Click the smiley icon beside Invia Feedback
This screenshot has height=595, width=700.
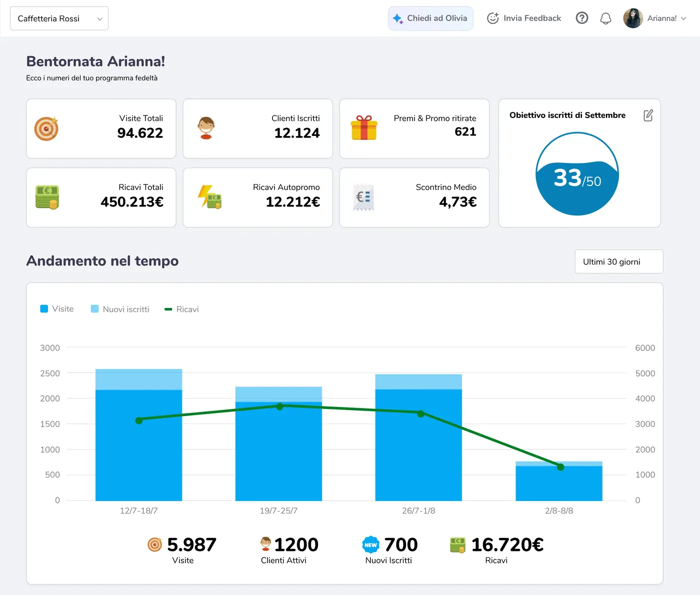pos(493,18)
